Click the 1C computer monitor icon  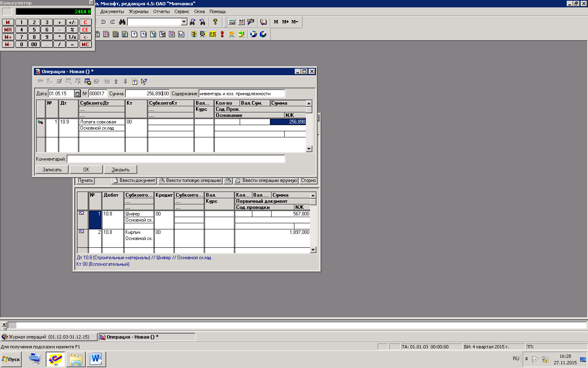(x=232, y=34)
